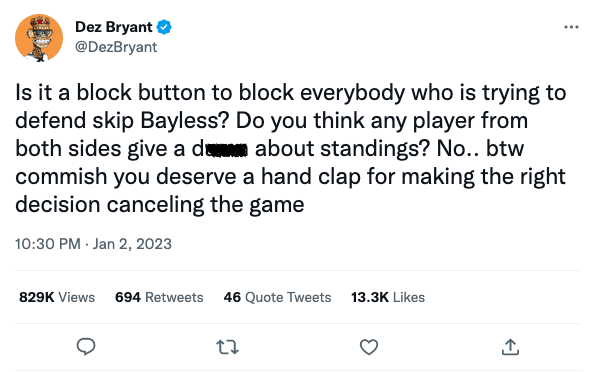Show who gave 13.3K Likes

point(388,297)
